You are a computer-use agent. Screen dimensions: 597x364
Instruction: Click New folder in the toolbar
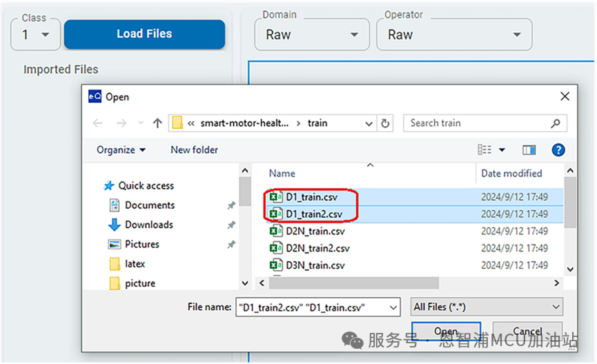click(194, 150)
